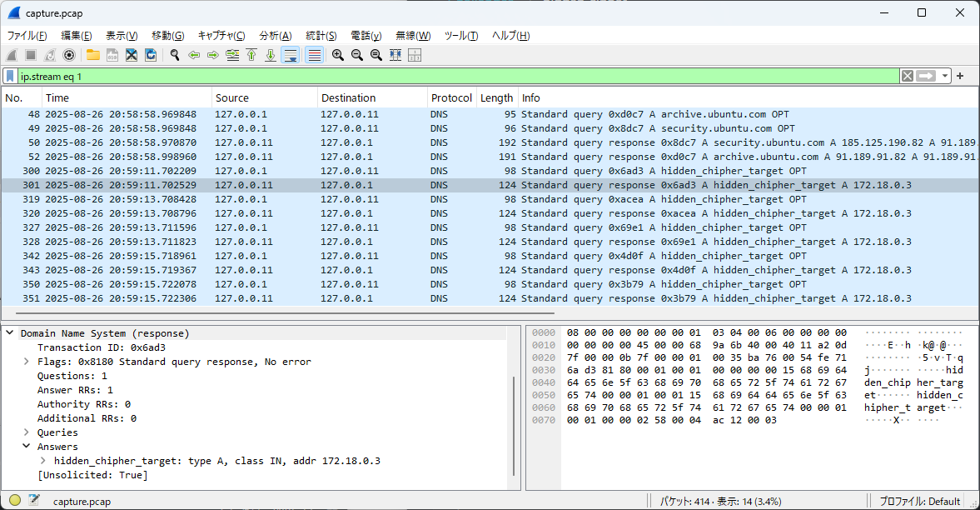Zoom out on packet text

click(x=357, y=55)
